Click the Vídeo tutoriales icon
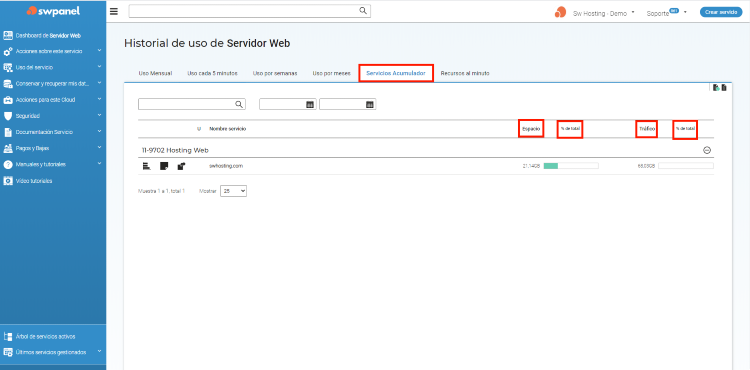The height and width of the screenshot is (370, 750). pos(8,181)
